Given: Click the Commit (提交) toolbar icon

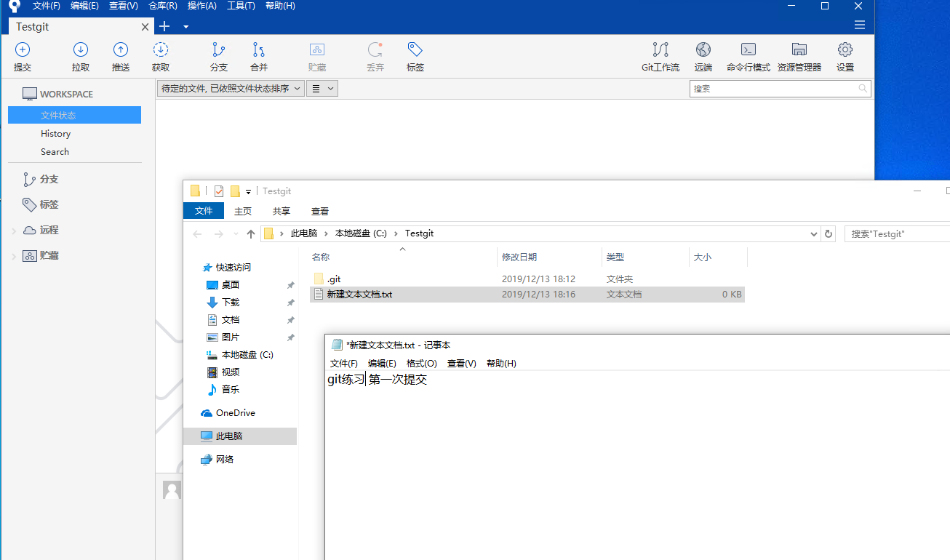Looking at the screenshot, I should click(23, 50).
